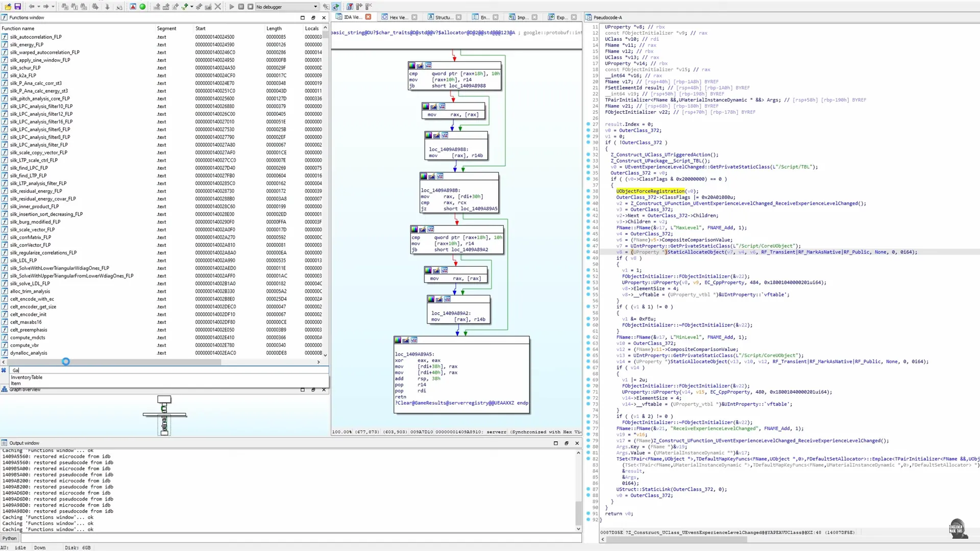
Task: Navigate back using the left arrow icon
Action: 32,7
